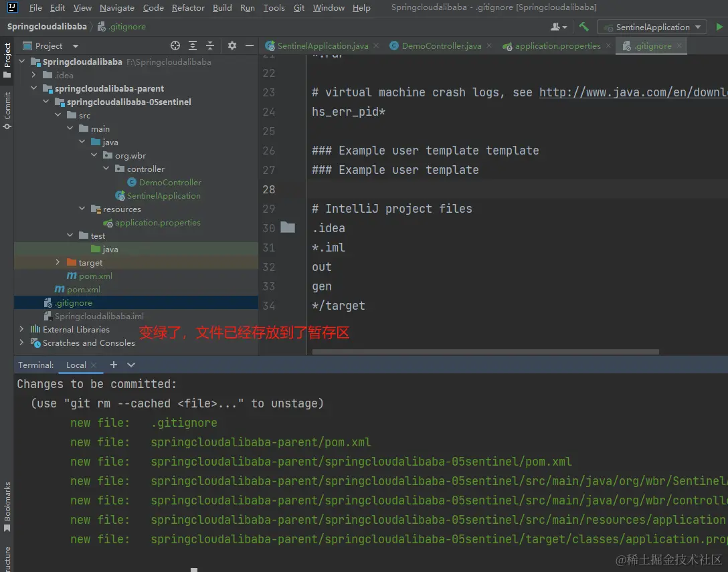Collapse the controller package
This screenshot has height=572, width=728.
[106, 169]
